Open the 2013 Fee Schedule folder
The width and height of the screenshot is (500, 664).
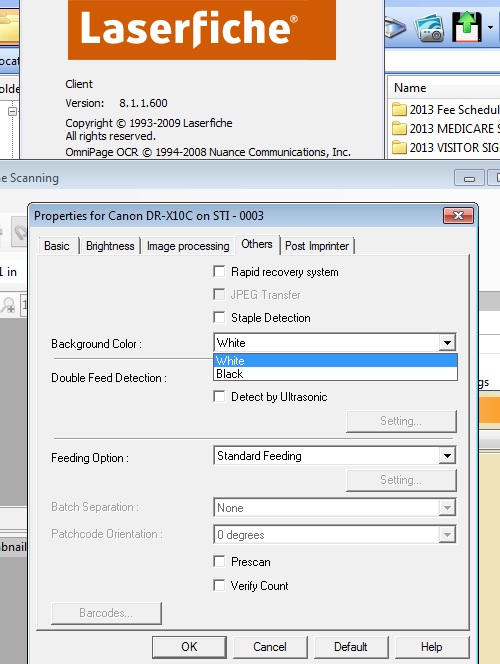446,110
